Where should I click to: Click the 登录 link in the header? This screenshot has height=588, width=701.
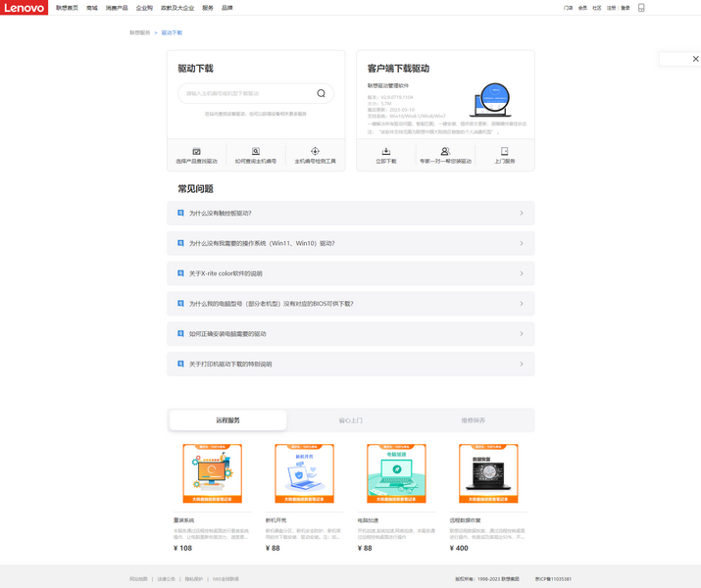626,8
